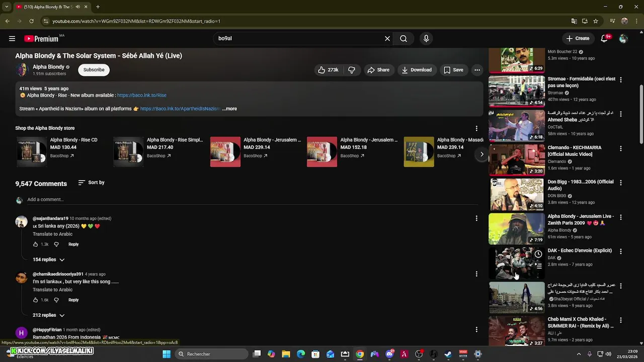Bookmark this page with star icon
644x362 pixels.
(596, 21)
